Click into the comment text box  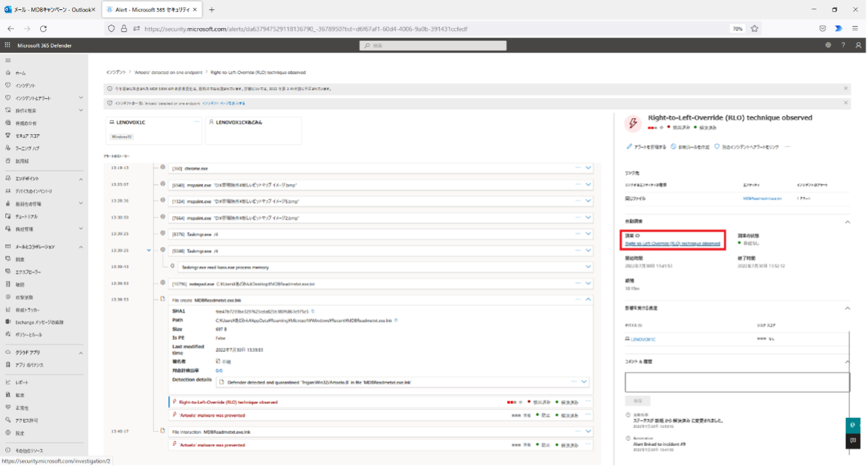click(x=737, y=382)
